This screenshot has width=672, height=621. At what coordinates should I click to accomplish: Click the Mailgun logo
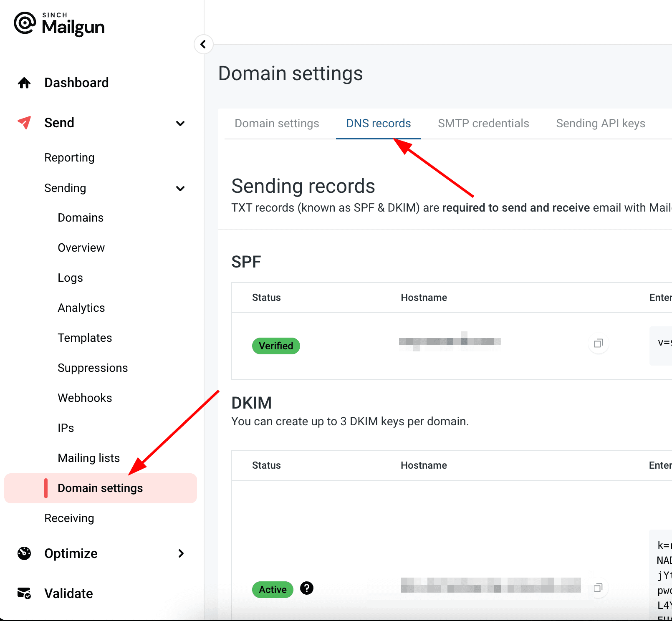(59, 24)
